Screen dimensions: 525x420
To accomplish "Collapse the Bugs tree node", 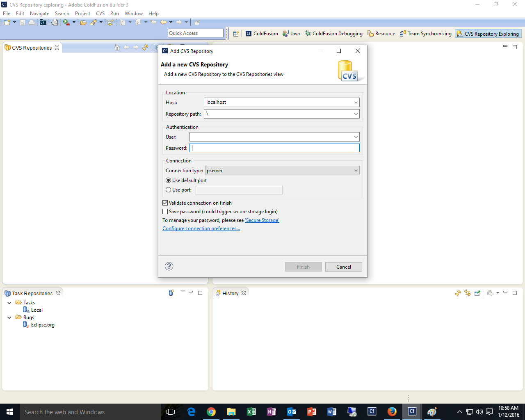I will [9, 317].
